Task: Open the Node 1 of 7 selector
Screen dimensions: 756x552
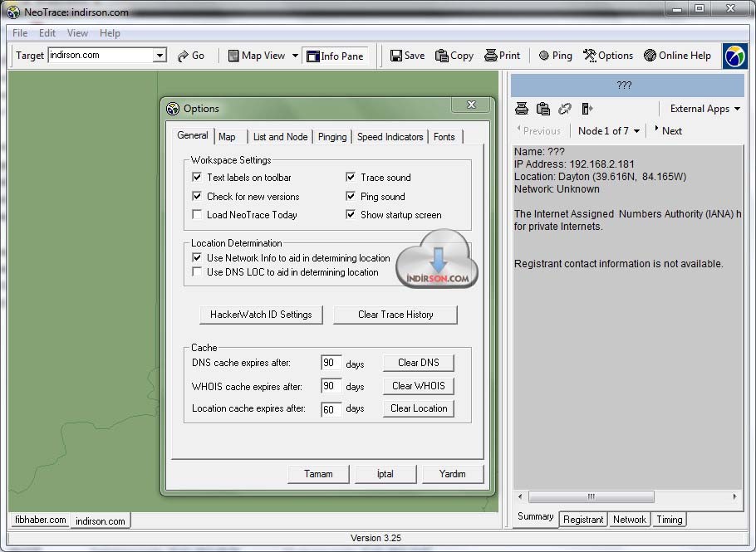Action: pyautogui.click(x=608, y=131)
